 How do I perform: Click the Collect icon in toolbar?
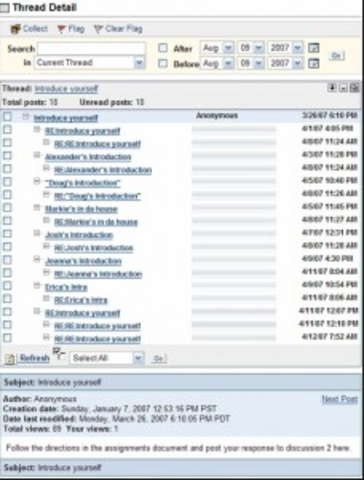pyautogui.click(x=15, y=29)
